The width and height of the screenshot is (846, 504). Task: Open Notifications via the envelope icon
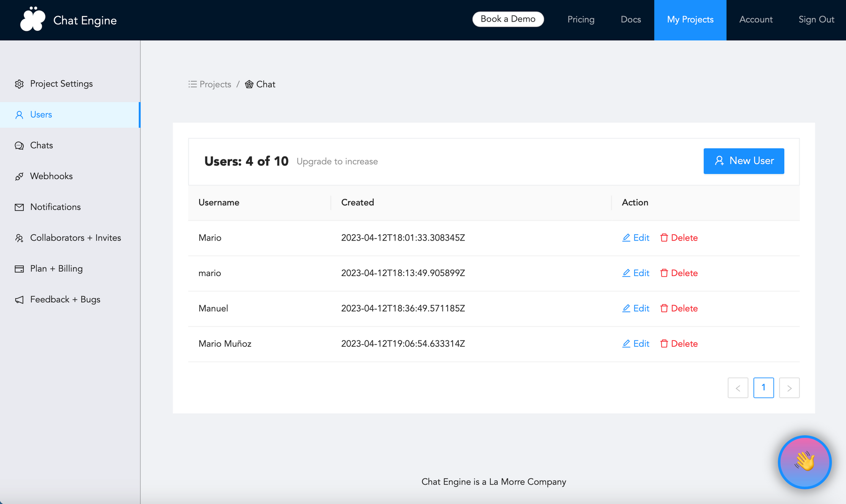point(19,207)
